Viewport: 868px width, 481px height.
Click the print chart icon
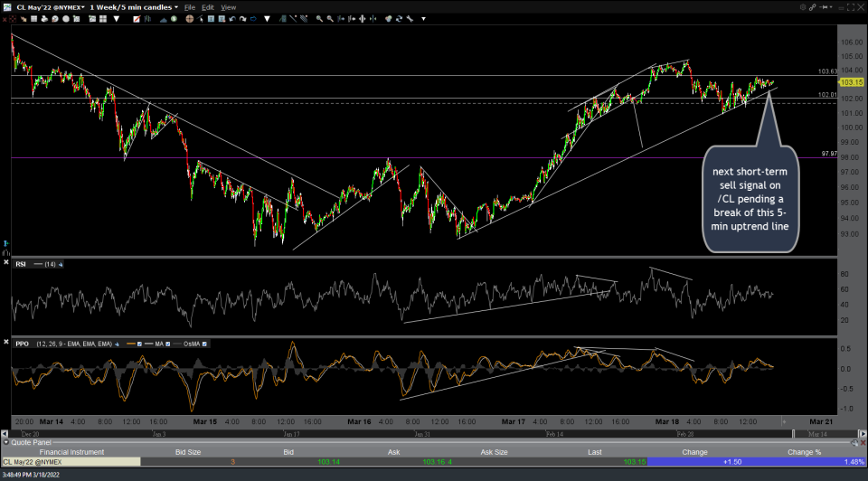point(44,19)
